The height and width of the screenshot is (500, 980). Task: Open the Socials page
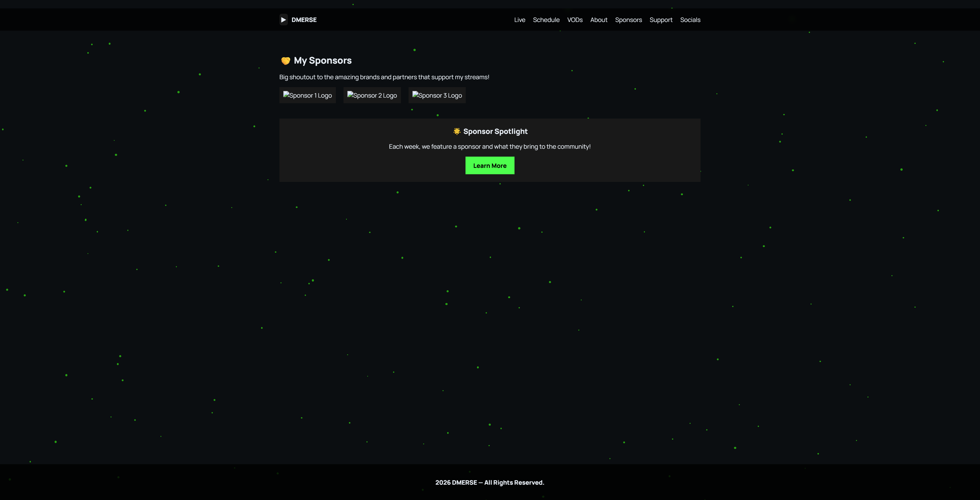tap(690, 19)
